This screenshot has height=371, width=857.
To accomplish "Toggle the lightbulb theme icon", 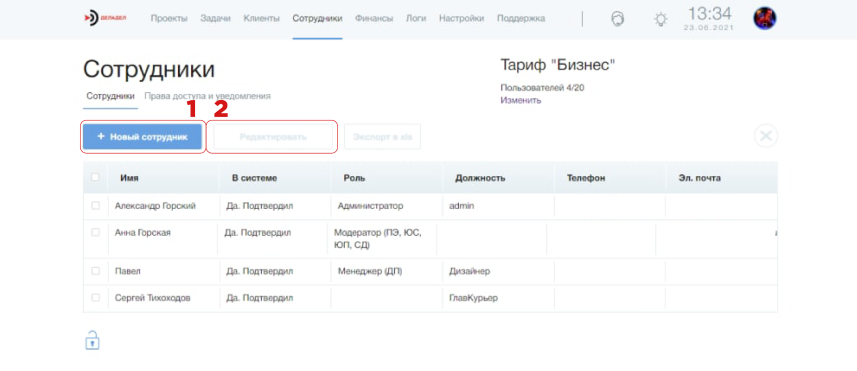I will (x=661, y=20).
